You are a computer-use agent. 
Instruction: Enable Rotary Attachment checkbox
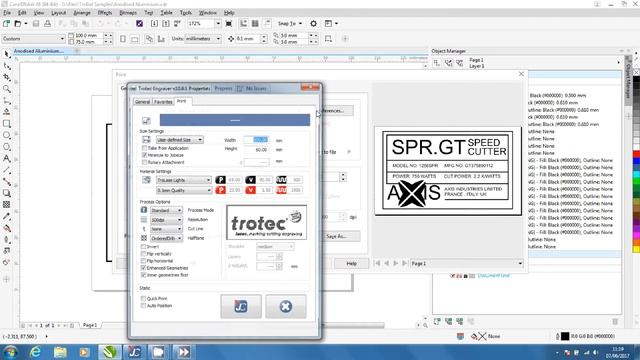(x=144, y=162)
